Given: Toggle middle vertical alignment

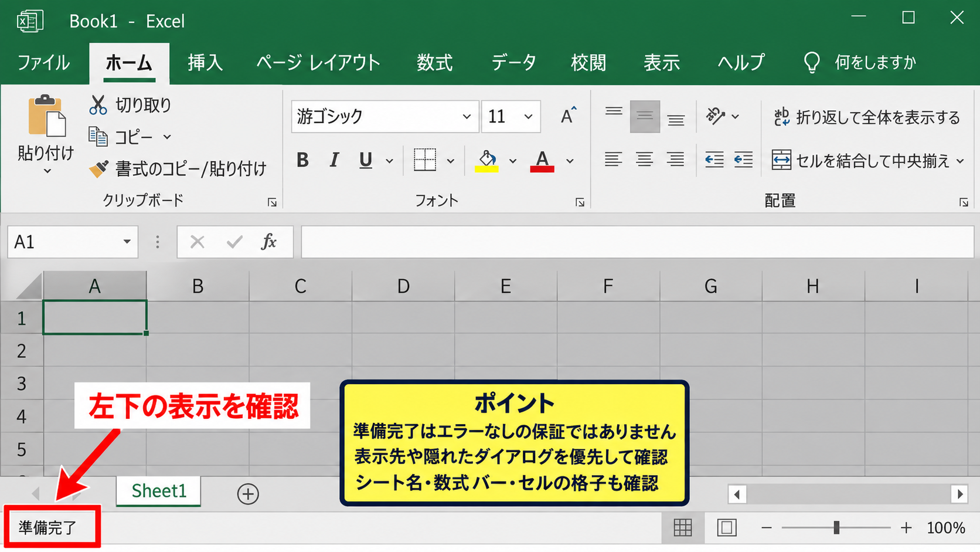Looking at the screenshot, I should tap(645, 116).
